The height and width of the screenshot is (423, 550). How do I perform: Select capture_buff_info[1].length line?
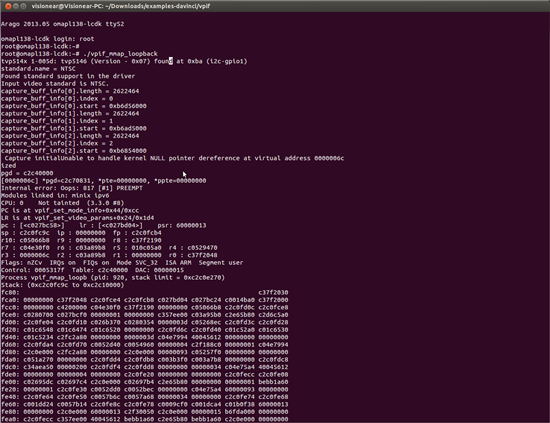[70, 114]
